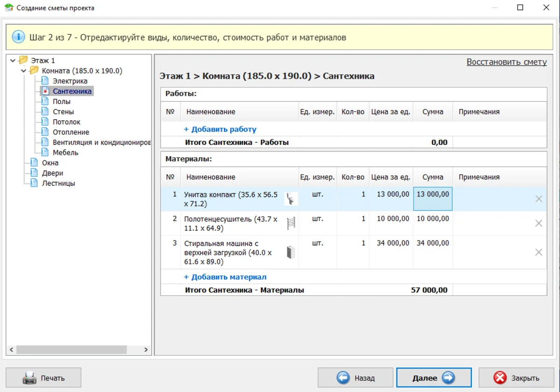The width and height of the screenshot is (560, 392).
Task: Select the 13 000,00 sum cell
Action: tap(433, 199)
